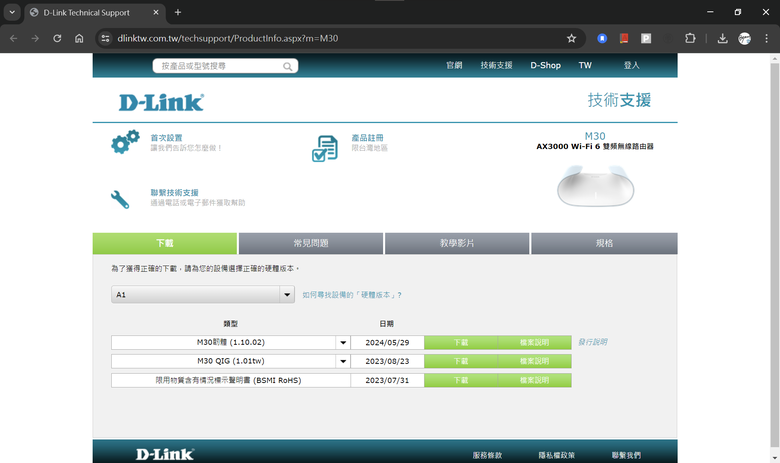780x463 pixels.
Task: Open 首次設置 first setup link
Action: click(x=167, y=138)
